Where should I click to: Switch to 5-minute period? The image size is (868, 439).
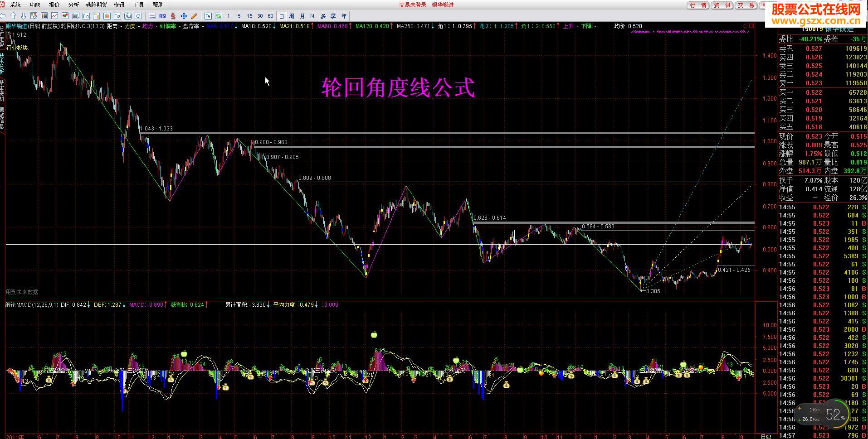click(x=239, y=16)
